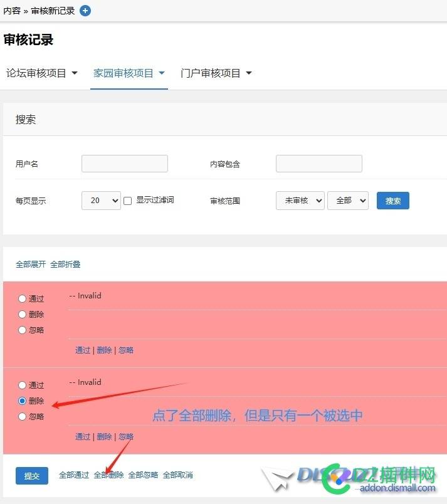Open the 未审核 dropdown

pyautogui.click(x=300, y=201)
